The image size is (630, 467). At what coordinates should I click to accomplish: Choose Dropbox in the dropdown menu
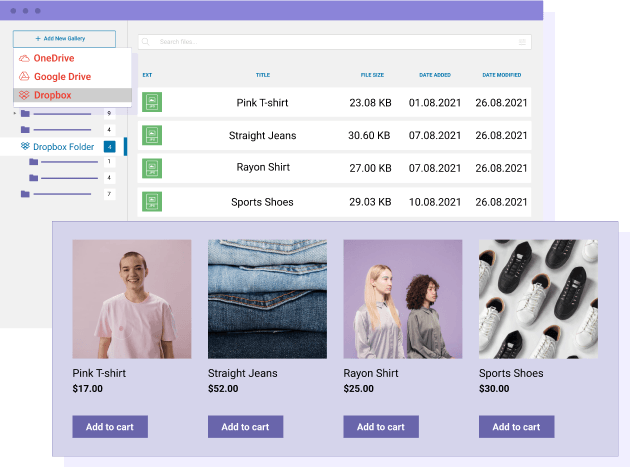73,95
